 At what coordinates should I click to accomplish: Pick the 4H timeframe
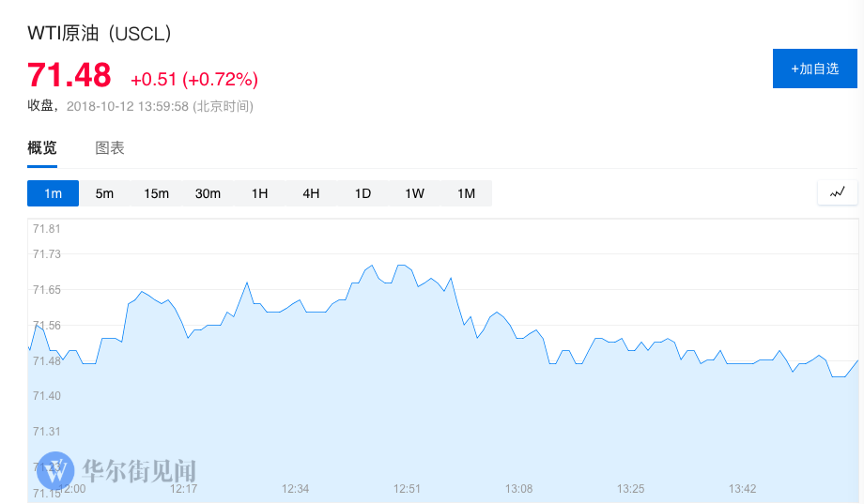click(311, 193)
